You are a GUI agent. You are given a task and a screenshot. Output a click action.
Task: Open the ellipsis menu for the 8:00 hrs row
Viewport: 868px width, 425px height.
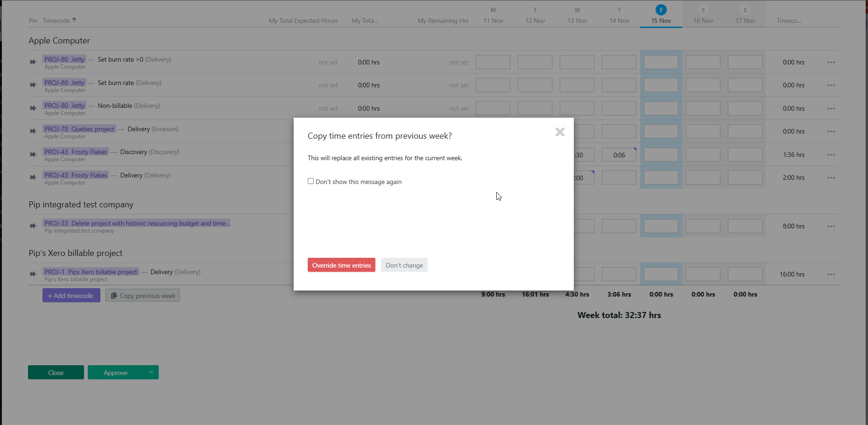pos(831,226)
